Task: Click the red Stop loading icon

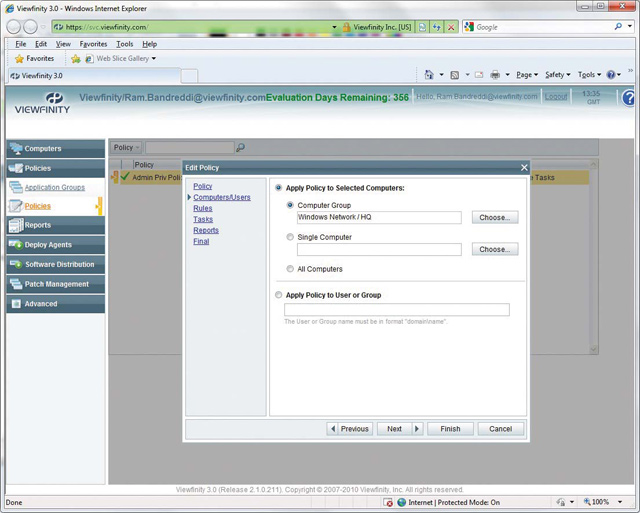Action: 451,27
